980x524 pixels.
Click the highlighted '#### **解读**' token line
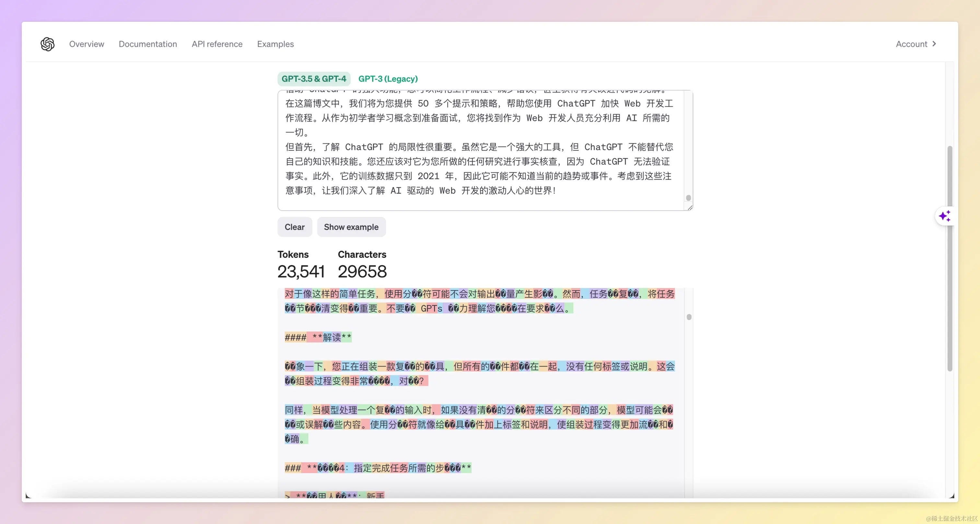(318, 337)
